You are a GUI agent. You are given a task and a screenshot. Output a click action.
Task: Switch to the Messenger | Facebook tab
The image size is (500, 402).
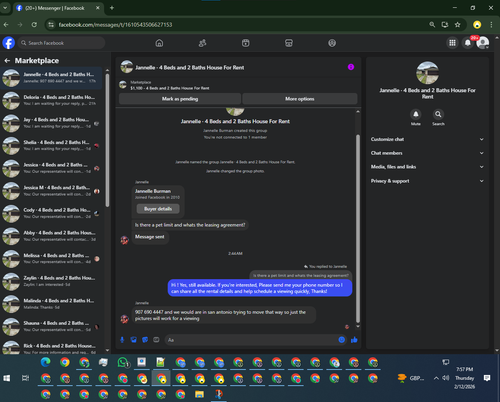pos(58,8)
